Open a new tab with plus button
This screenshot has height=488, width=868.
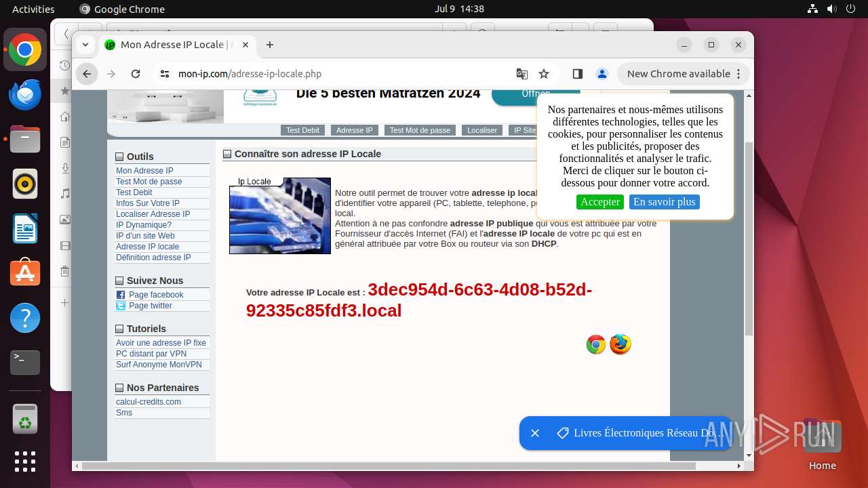click(270, 45)
